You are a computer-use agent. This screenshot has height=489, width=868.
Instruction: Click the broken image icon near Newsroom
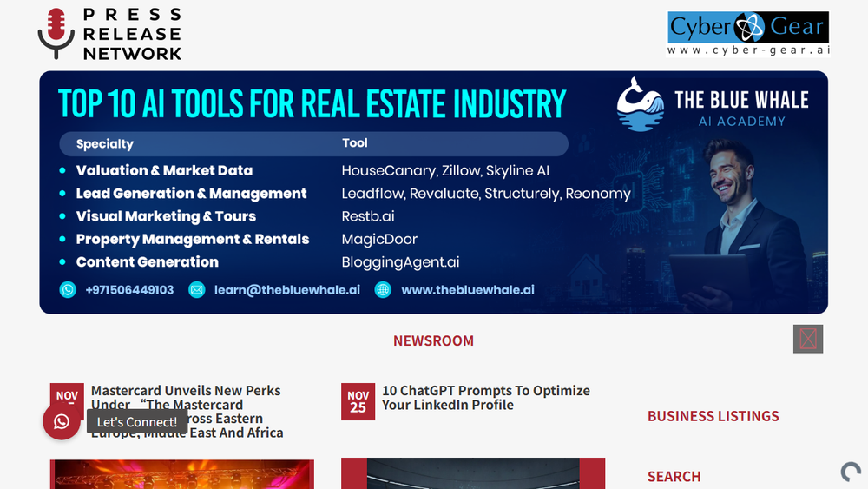pyautogui.click(x=807, y=339)
